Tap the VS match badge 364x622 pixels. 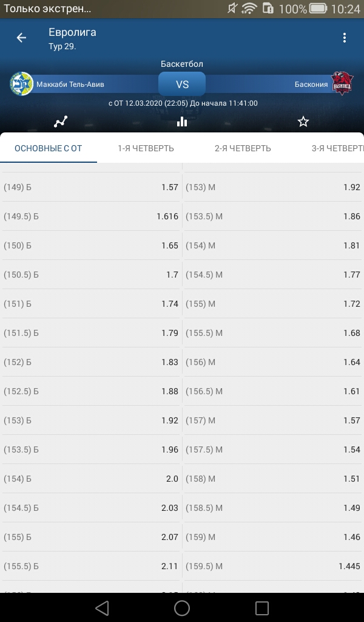tap(182, 84)
